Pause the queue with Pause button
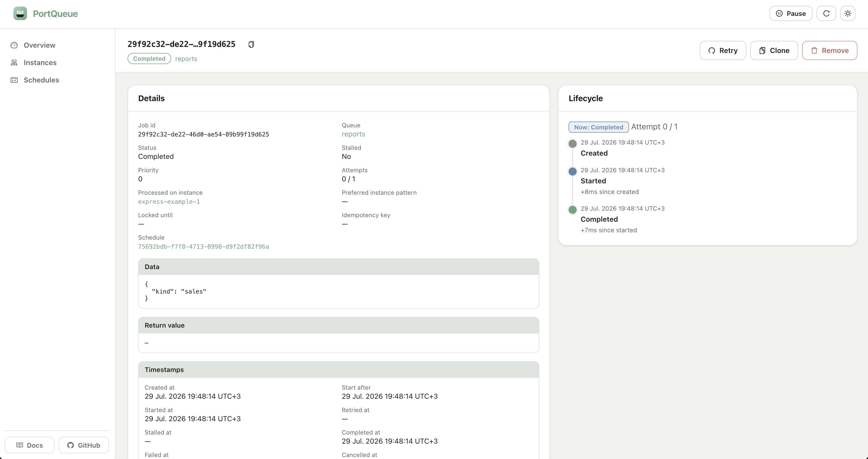Image resolution: width=868 pixels, height=459 pixels. coord(791,13)
